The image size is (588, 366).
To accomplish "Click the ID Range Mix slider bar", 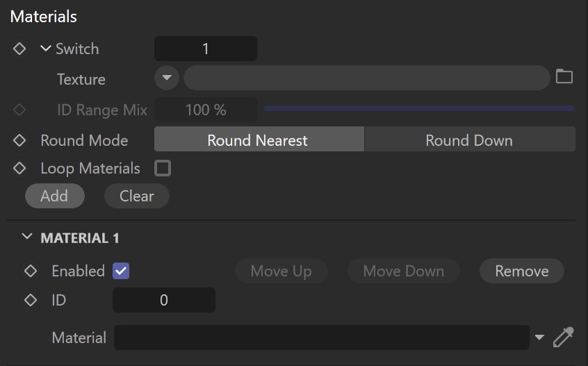I will 419,108.
